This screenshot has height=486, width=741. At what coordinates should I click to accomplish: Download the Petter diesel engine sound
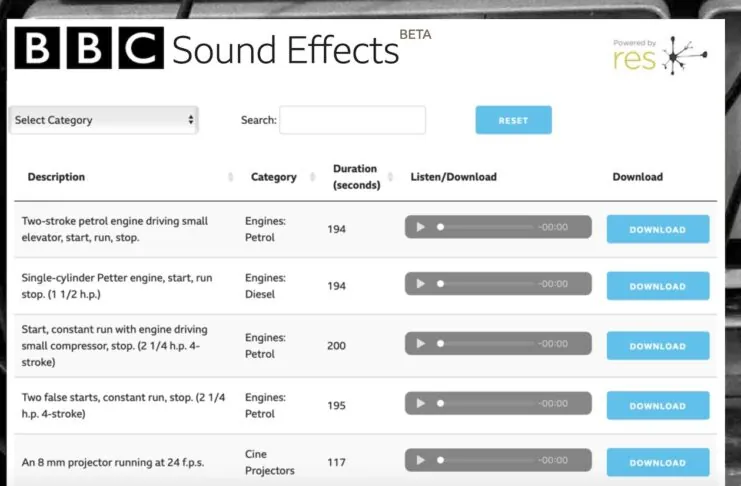click(x=657, y=286)
